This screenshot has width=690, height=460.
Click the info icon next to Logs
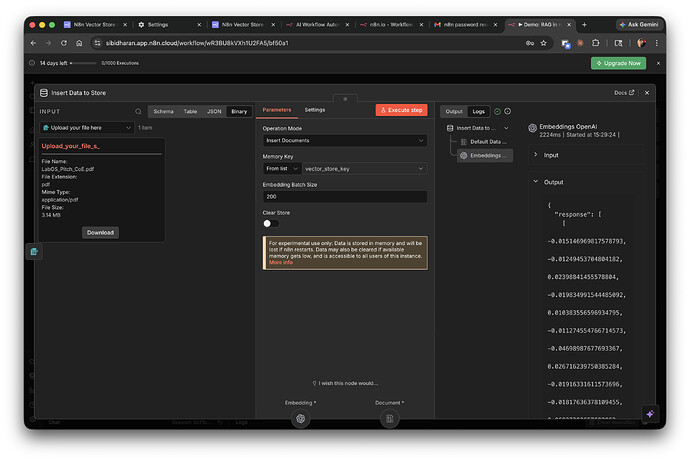coord(507,111)
